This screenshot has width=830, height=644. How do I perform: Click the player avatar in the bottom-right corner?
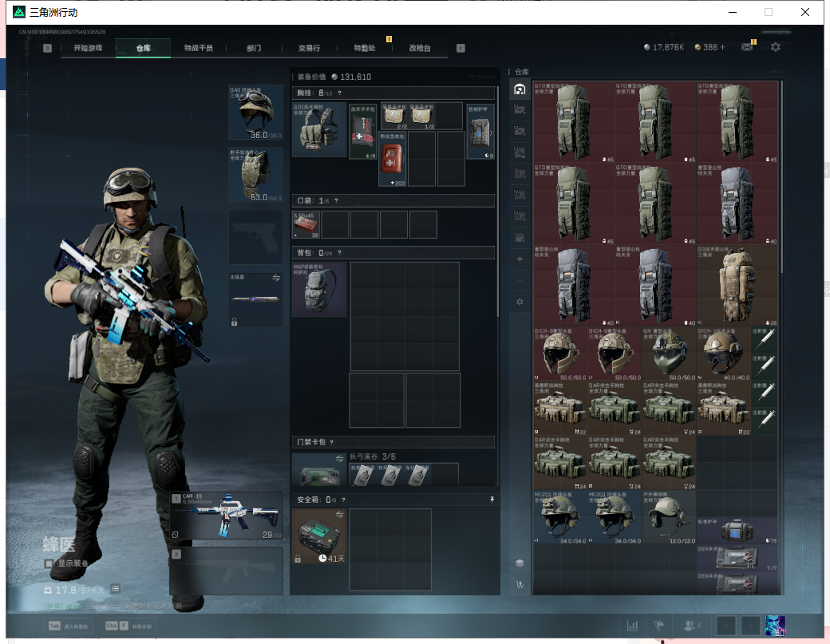[776, 626]
